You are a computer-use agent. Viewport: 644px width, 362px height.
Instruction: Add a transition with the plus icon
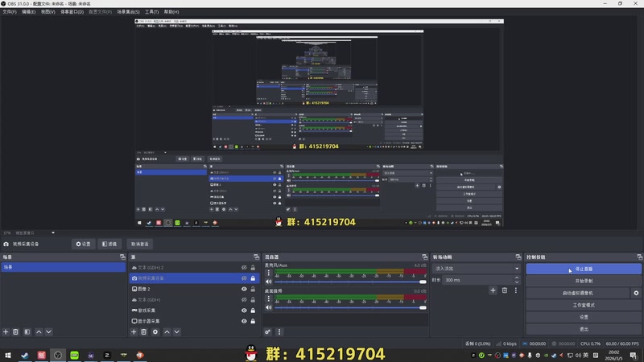coord(493,290)
